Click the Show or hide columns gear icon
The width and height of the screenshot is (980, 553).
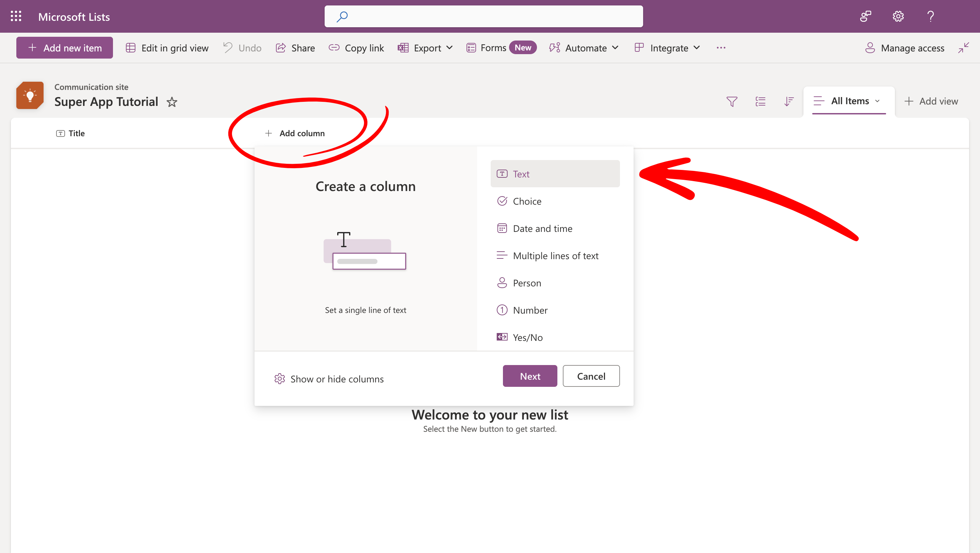coord(280,378)
